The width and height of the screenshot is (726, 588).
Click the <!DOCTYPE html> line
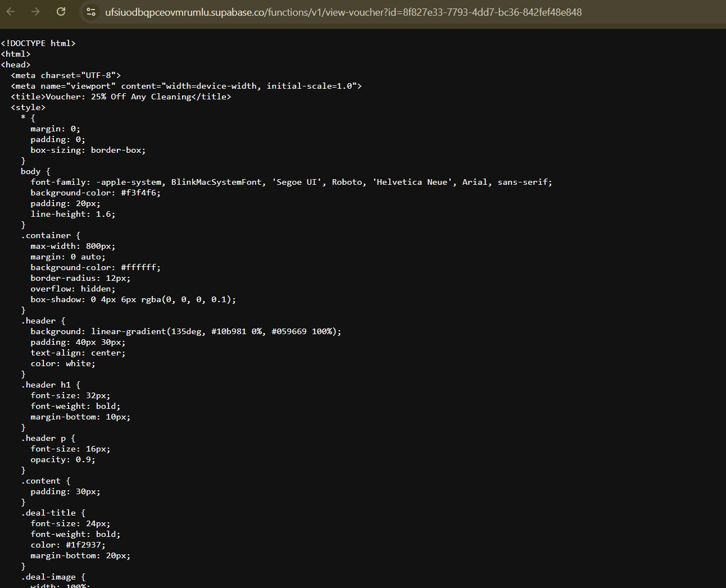[x=38, y=43]
